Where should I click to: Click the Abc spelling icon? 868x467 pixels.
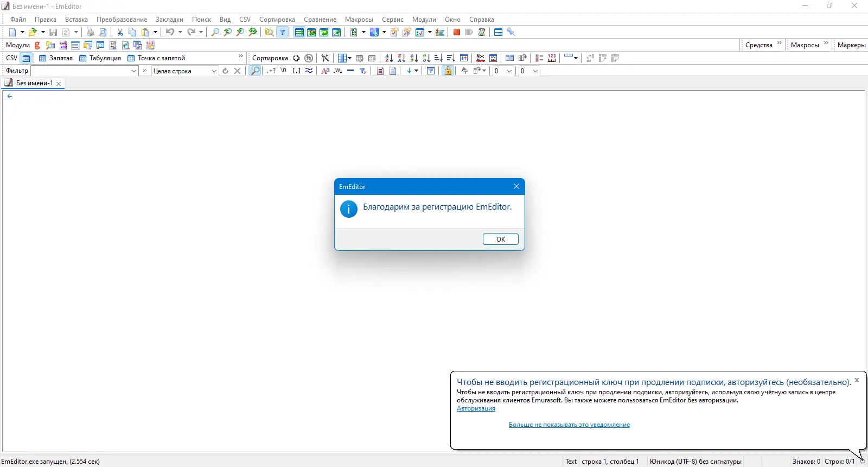481,58
